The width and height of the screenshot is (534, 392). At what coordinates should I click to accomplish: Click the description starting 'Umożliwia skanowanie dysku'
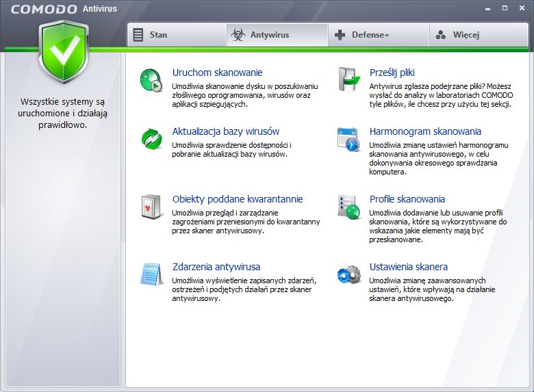click(x=245, y=95)
